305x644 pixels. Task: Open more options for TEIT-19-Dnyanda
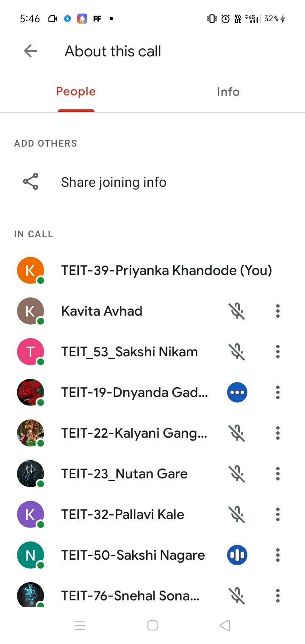pos(278,392)
